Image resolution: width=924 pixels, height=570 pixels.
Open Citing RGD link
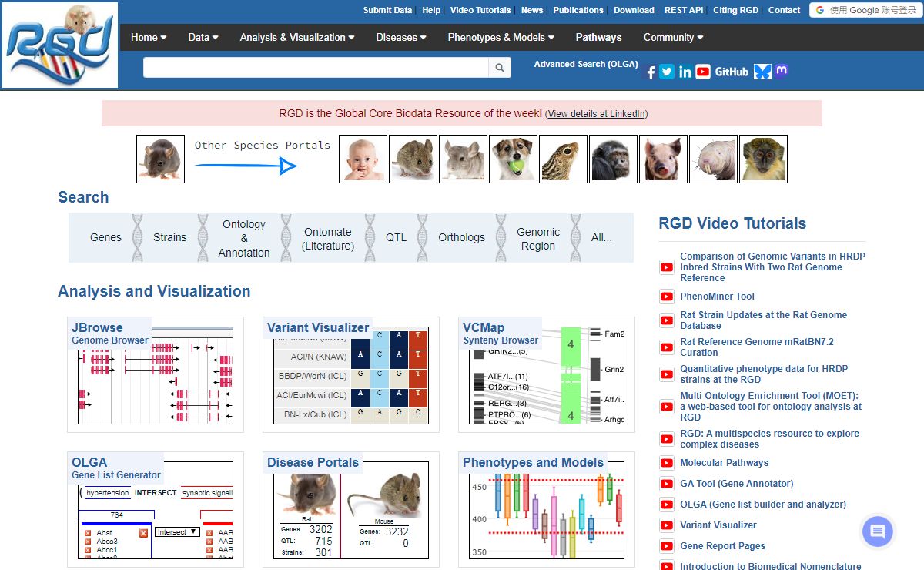735,10
